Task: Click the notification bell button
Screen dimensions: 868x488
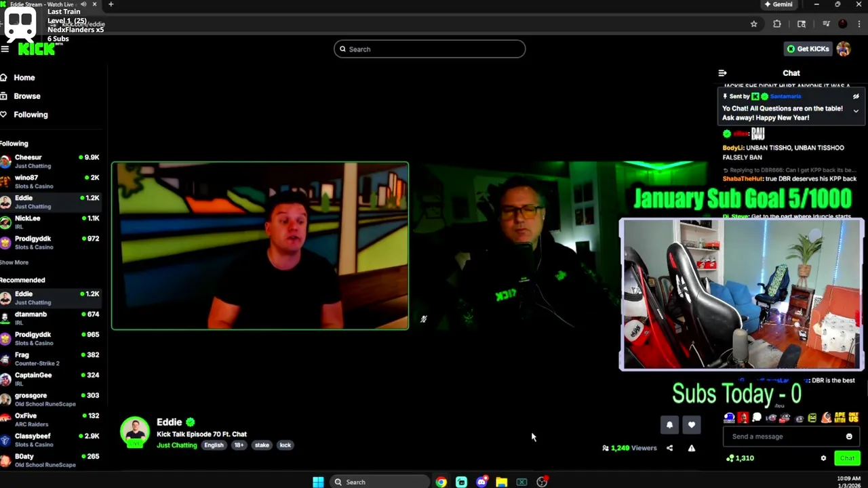Action: (x=669, y=425)
